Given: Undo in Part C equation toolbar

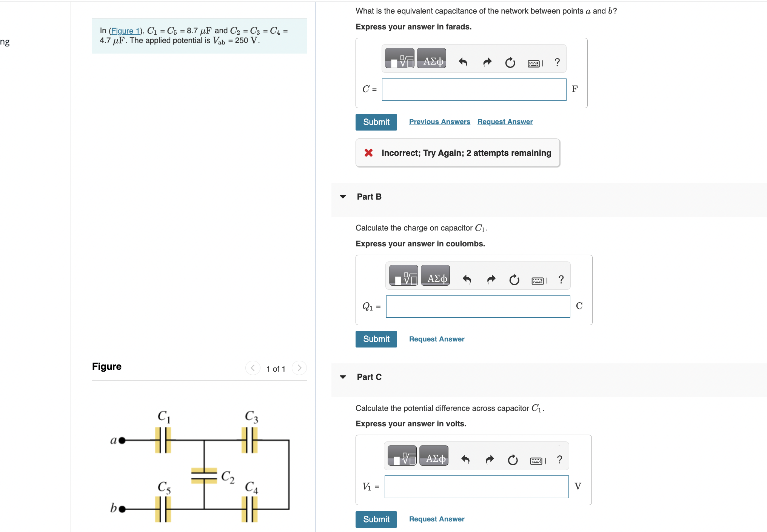Looking at the screenshot, I should click(465, 460).
